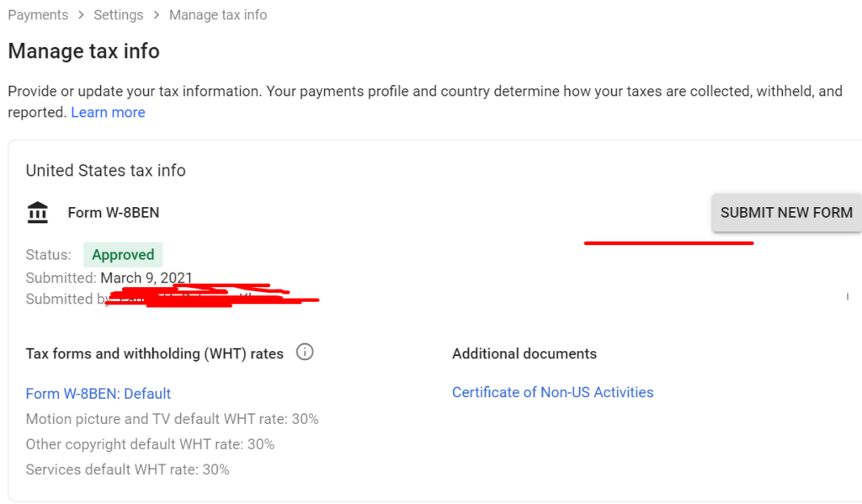Click the breadcrumb chevron after Payments
862x504 pixels.
coord(82,15)
